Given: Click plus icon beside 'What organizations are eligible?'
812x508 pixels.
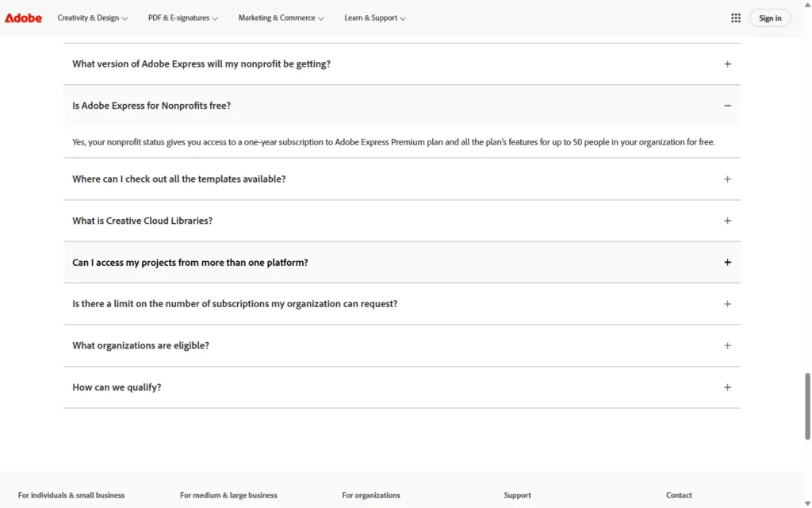Looking at the screenshot, I should pos(728,346).
